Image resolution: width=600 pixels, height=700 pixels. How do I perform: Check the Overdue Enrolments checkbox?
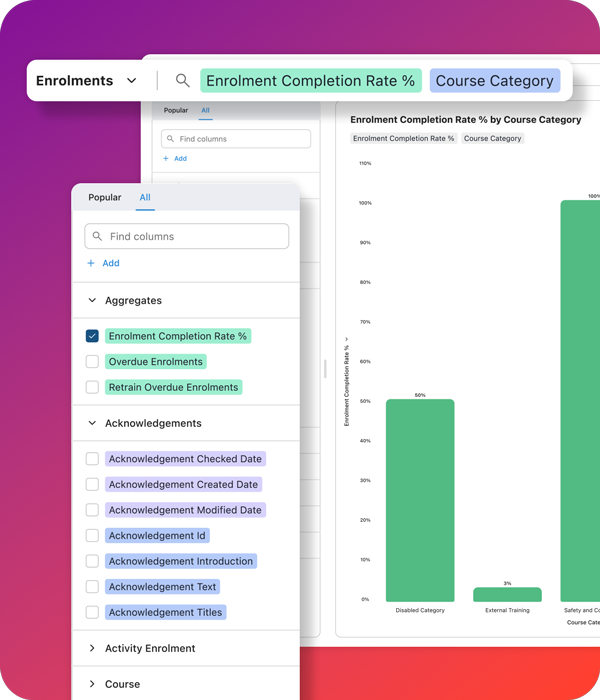tap(92, 362)
